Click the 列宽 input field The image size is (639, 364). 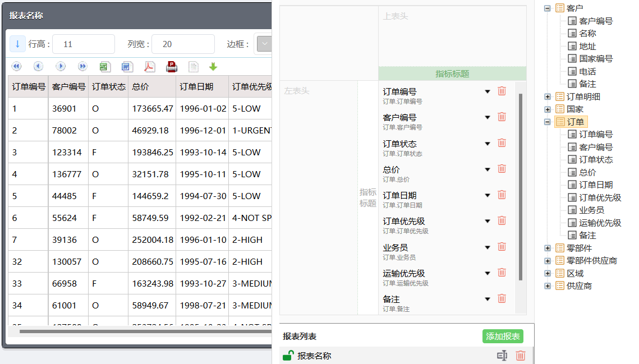[183, 44]
